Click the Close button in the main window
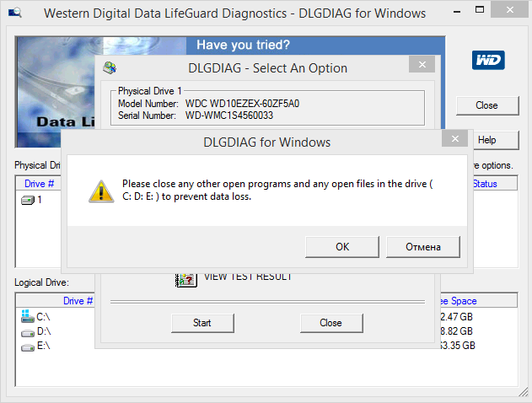Viewport: 532px width, 403px height. point(487,105)
